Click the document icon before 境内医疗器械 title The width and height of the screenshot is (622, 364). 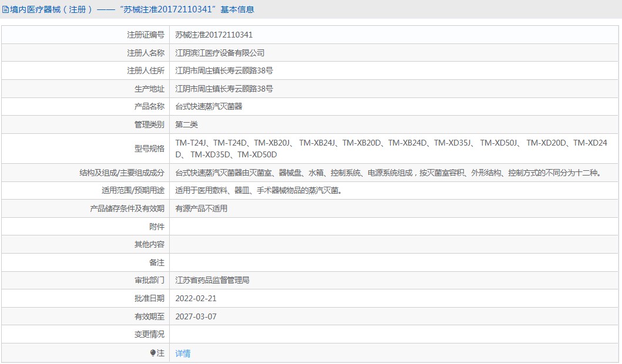tap(5, 9)
